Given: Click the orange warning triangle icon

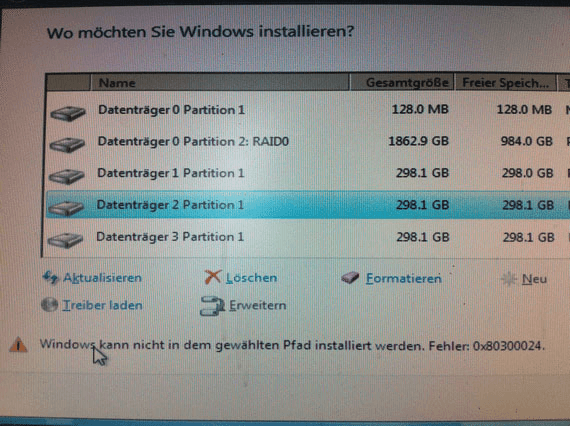Looking at the screenshot, I should point(18,344).
